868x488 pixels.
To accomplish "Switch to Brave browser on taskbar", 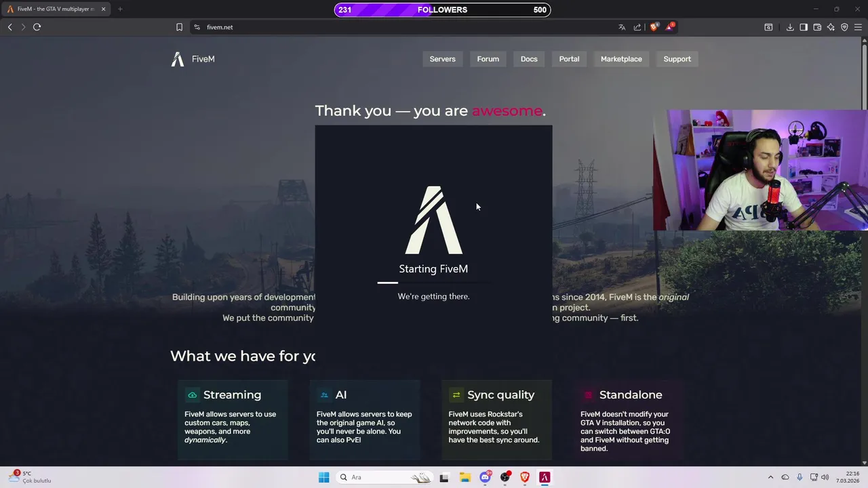I will click(525, 477).
